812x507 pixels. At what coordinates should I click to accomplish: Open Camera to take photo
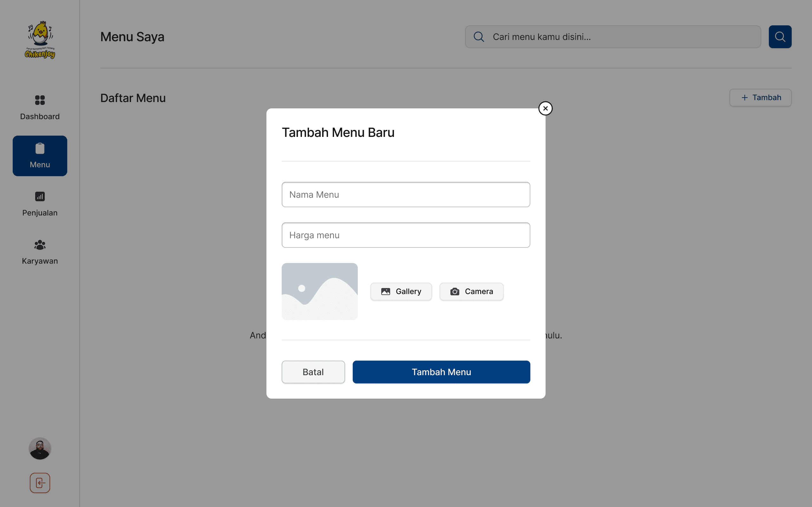coord(471,292)
